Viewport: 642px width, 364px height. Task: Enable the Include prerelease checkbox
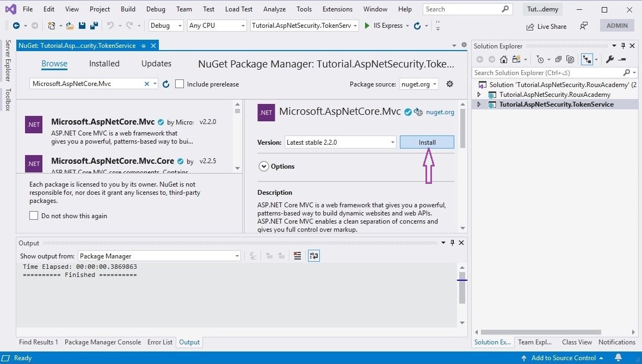[x=180, y=84]
